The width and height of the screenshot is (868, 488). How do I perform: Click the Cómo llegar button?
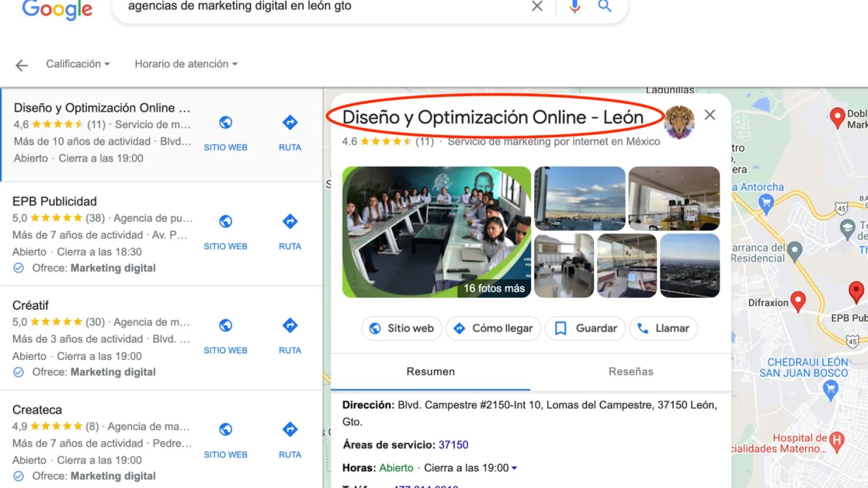493,329
